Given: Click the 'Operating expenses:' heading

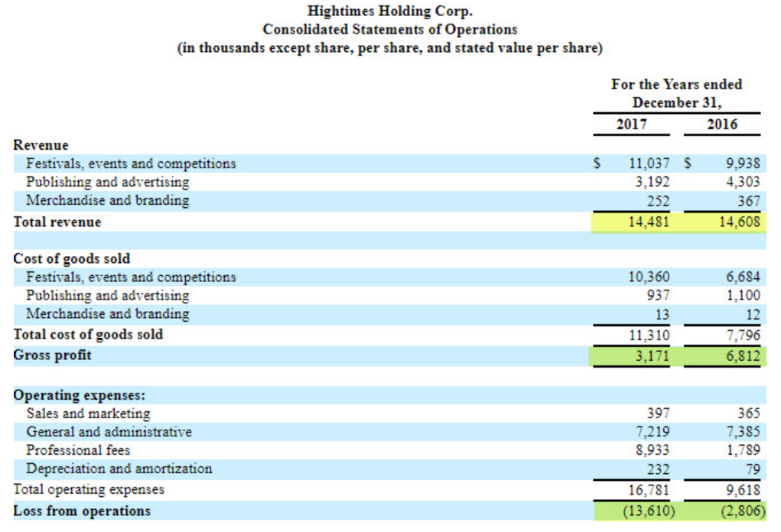Looking at the screenshot, I should [x=80, y=395].
